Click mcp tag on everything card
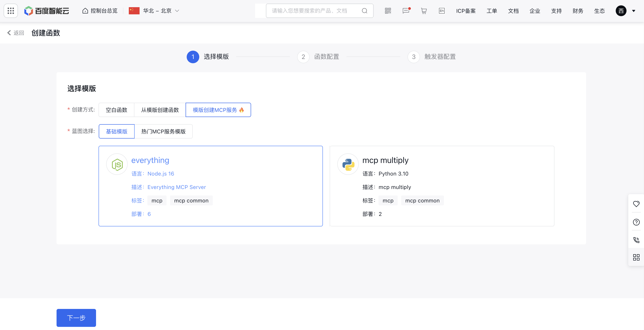Image resolution: width=644 pixels, height=330 pixels. click(x=157, y=201)
